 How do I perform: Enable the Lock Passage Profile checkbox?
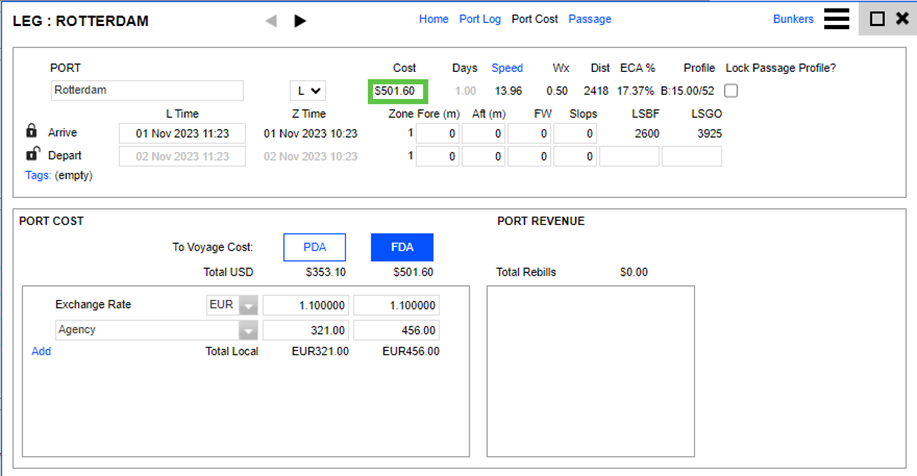pos(731,91)
